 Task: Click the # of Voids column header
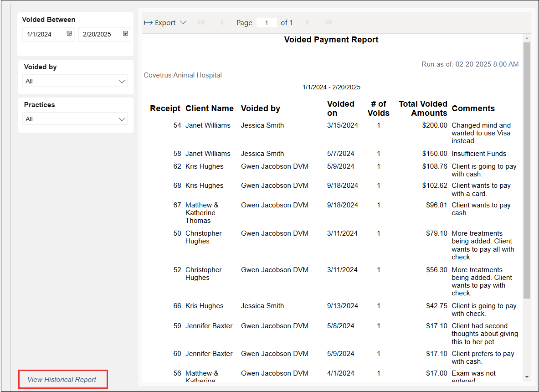(x=379, y=108)
